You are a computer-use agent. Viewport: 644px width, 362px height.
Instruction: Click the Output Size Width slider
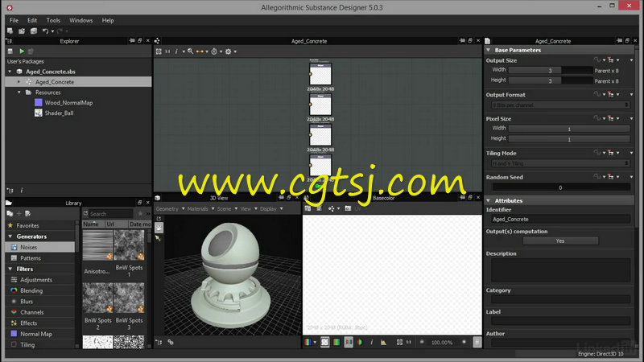pyautogui.click(x=551, y=71)
